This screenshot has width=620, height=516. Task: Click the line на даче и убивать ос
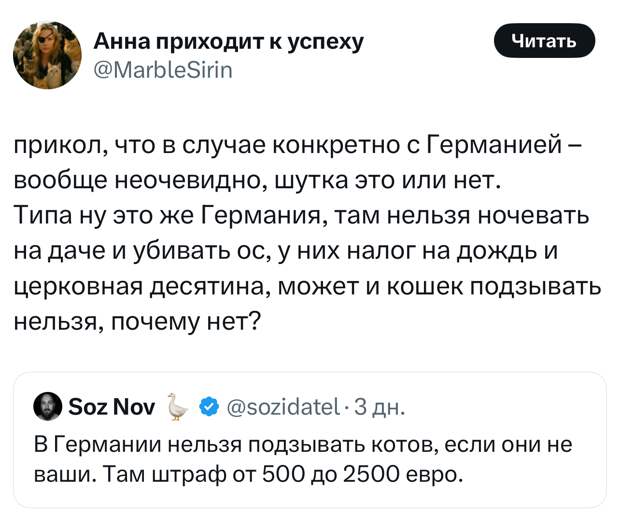286,251
